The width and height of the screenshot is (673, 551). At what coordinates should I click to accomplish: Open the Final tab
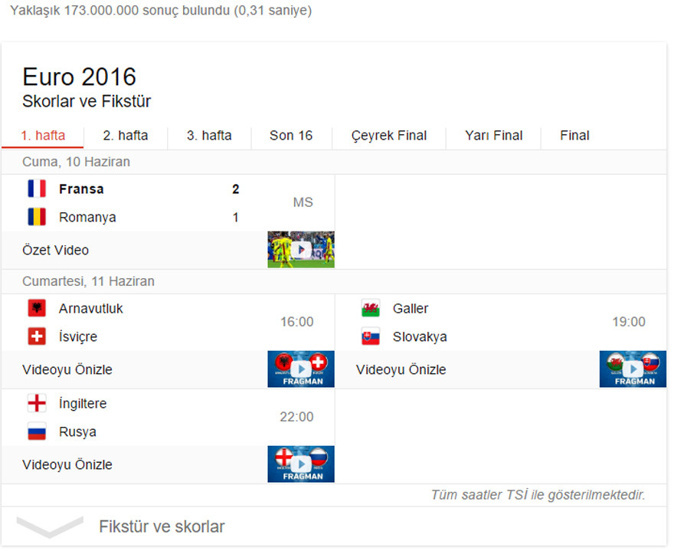(x=575, y=136)
